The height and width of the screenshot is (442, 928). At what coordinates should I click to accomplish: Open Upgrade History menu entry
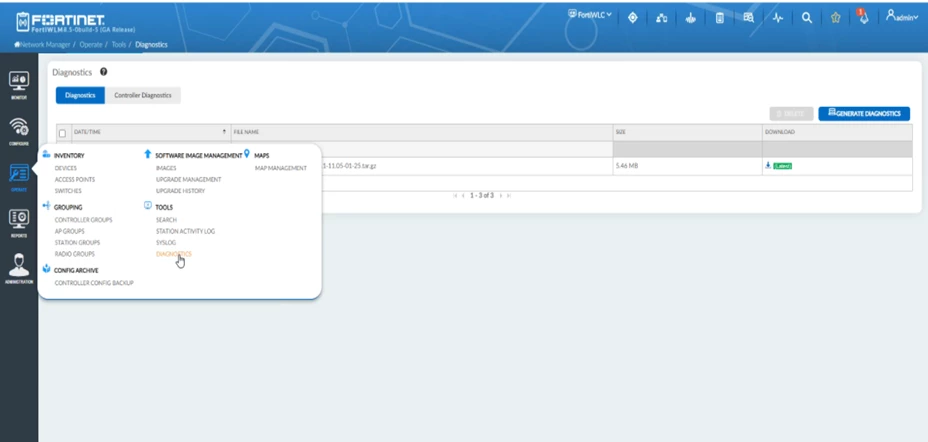181,191
